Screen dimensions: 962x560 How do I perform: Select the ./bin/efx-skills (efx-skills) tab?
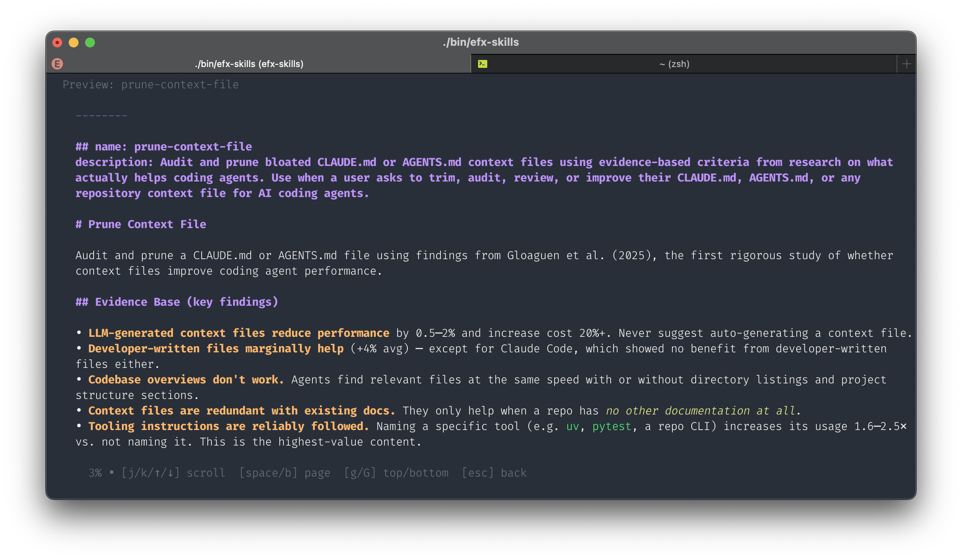(249, 64)
